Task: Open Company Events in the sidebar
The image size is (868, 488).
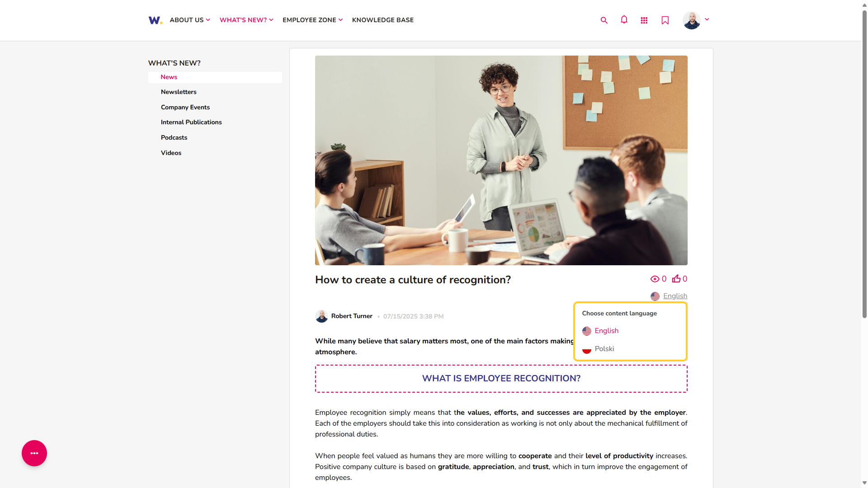Action: point(185,108)
